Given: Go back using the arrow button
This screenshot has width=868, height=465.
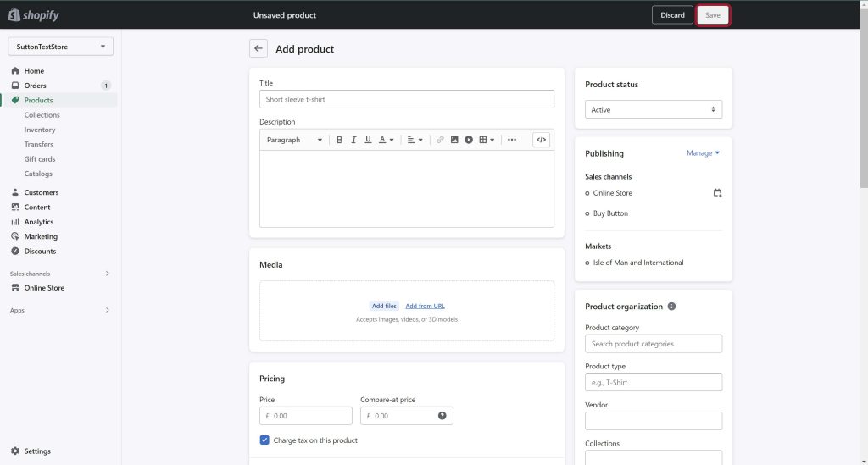Looking at the screenshot, I should tap(259, 48).
